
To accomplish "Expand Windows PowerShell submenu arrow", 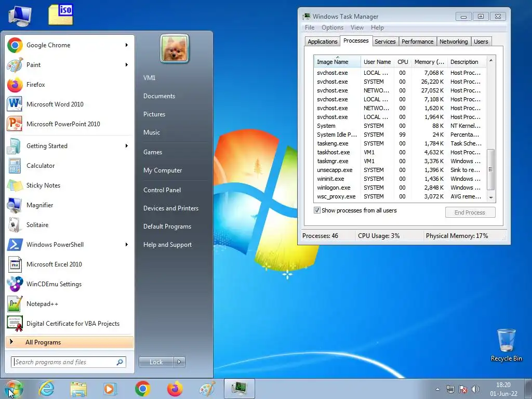I will pos(127,245).
